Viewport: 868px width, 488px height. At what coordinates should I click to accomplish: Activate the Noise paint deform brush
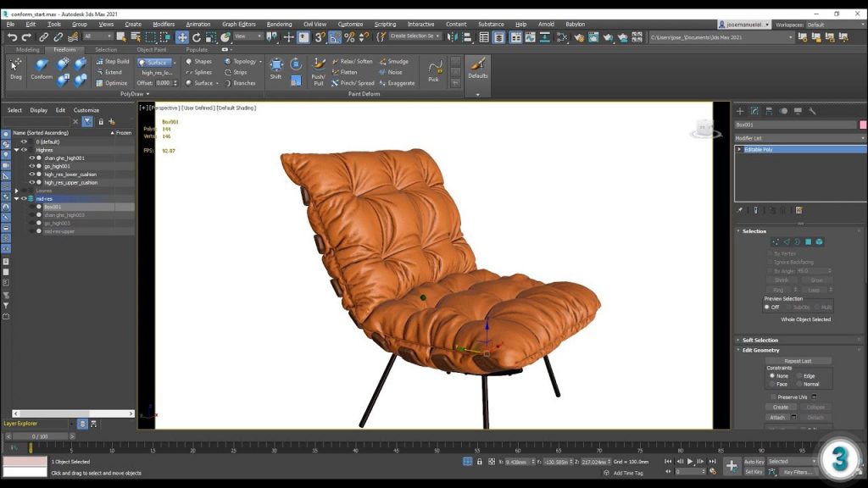(x=392, y=72)
